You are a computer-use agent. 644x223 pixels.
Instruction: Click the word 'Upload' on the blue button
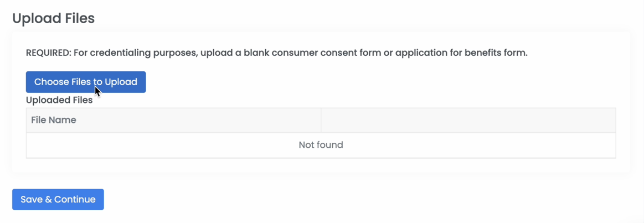click(121, 82)
